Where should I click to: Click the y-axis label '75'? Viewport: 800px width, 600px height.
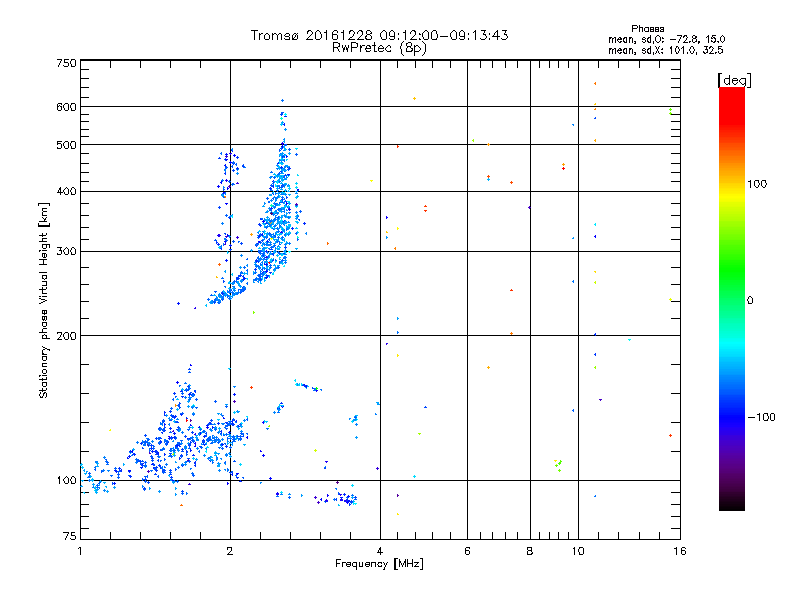(70, 536)
